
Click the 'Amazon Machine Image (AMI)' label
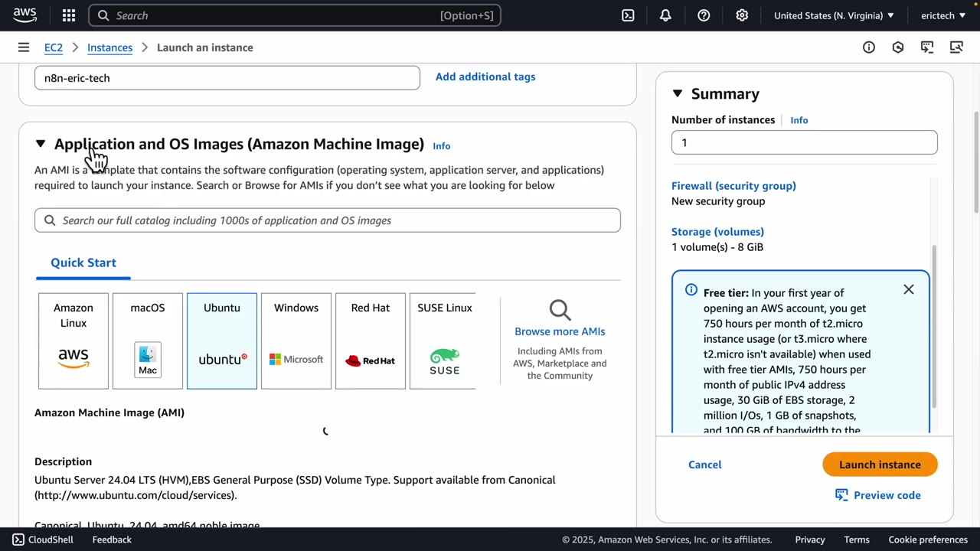point(109,412)
